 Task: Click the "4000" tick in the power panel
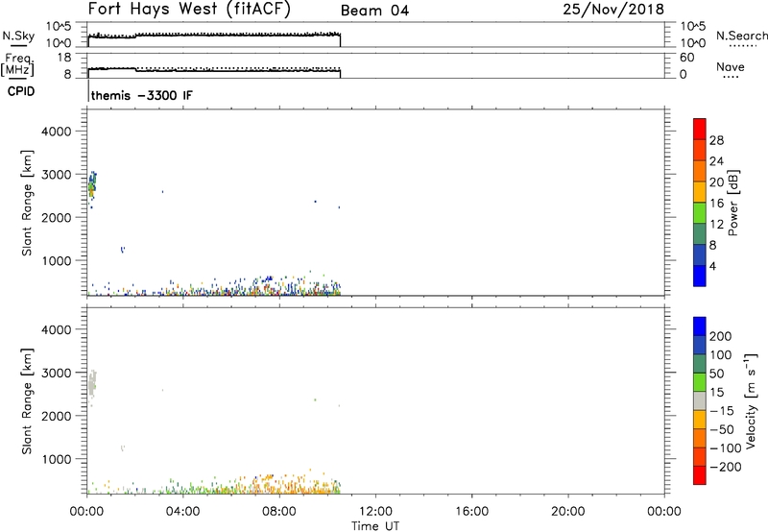pos(57,132)
